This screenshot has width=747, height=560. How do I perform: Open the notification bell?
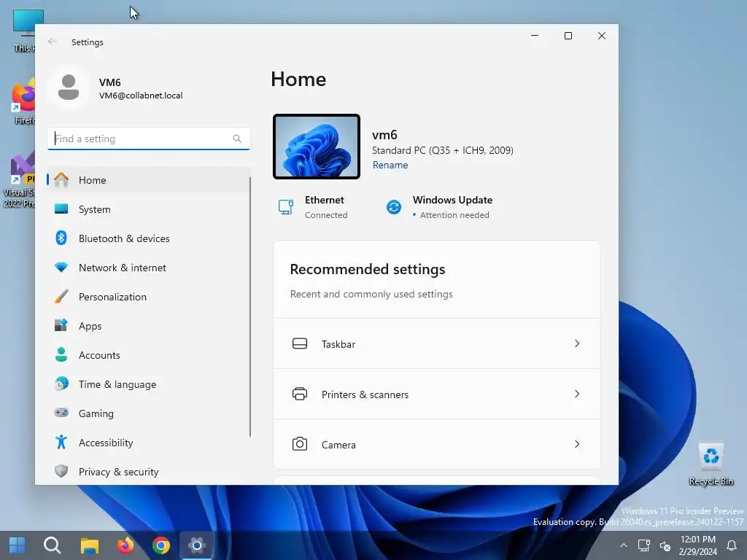pyautogui.click(x=732, y=545)
